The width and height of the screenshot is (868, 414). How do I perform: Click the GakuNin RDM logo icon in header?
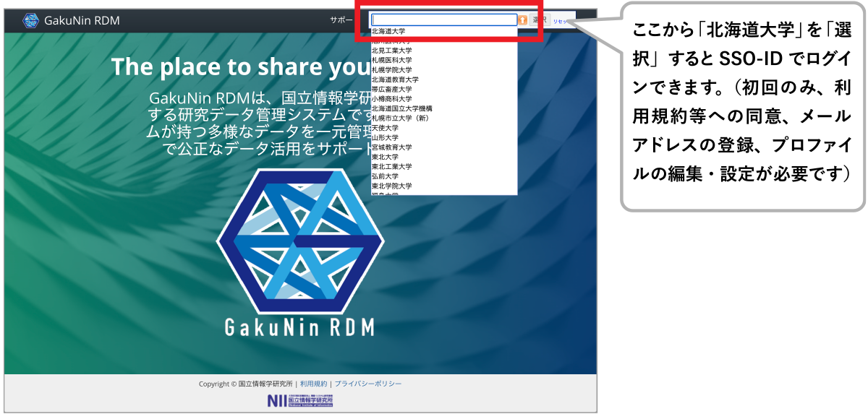tap(30, 20)
